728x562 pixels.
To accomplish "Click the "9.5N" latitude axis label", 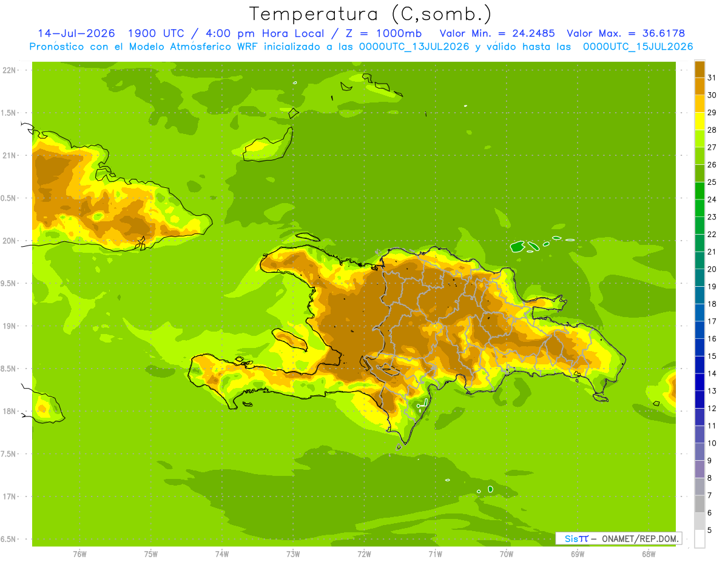I will pos(9,283).
